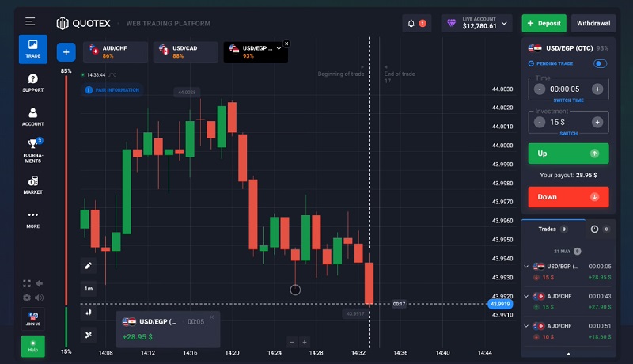Viewport: 633px width, 364px height.
Task: Change the 1m chart timeframe
Action: point(89,289)
